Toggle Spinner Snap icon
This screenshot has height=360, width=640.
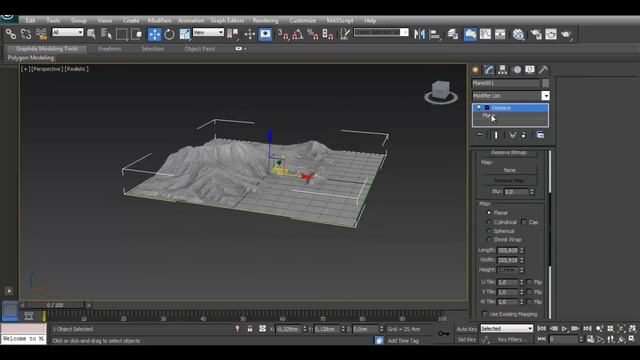[328, 34]
